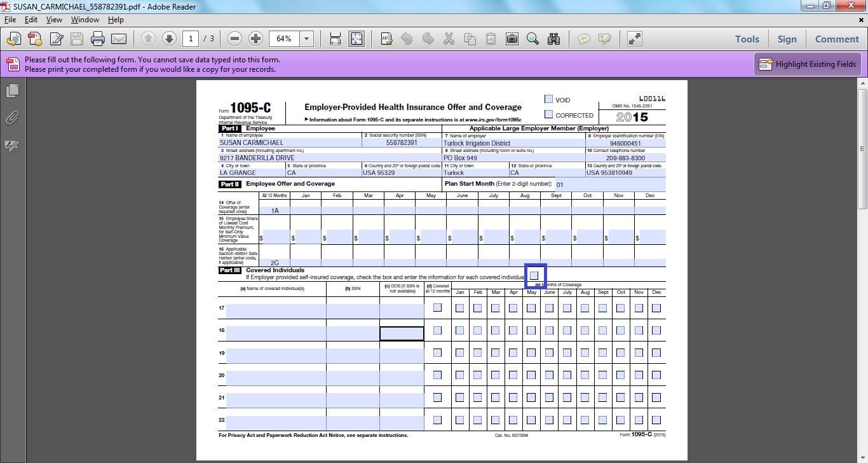Image resolution: width=868 pixels, height=463 pixels.
Task: Open the find magnifier tool
Action: (532, 39)
